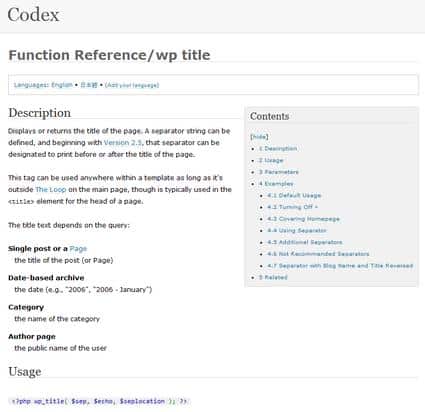This screenshot has width=425, height=412.
Task: Click the Contents box heading
Action: (x=270, y=116)
